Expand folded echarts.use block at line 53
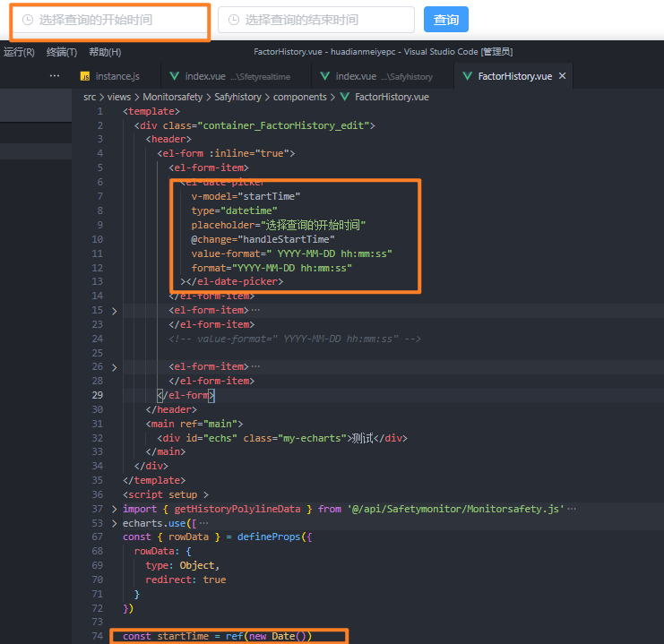This screenshot has height=644, width=664. [x=115, y=523]
